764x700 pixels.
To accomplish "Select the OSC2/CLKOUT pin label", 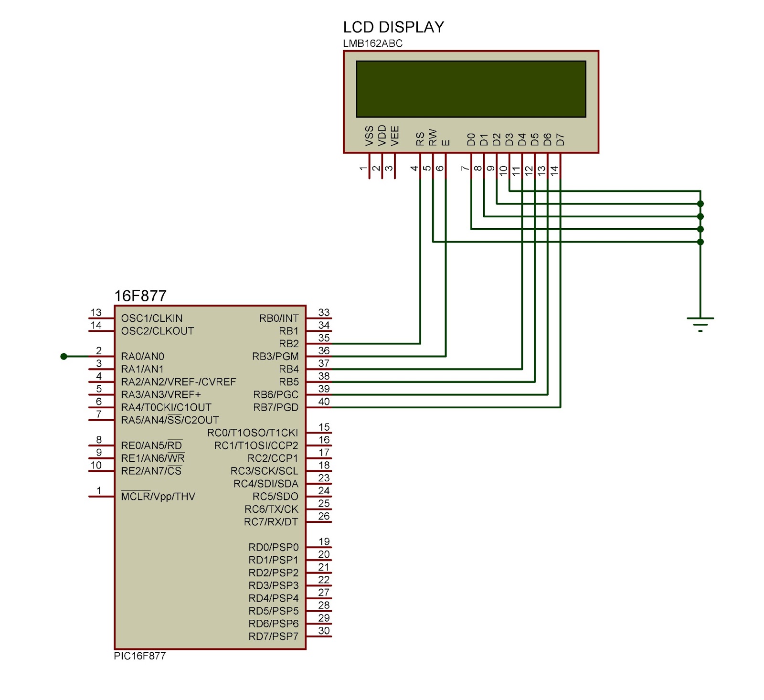I will 157,331.
